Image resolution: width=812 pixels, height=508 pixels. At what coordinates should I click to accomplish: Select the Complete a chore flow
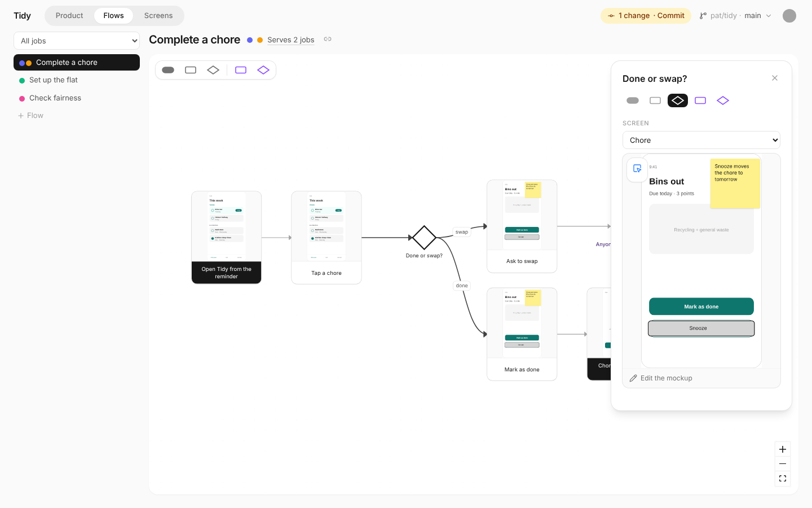(x=77, y=62)
